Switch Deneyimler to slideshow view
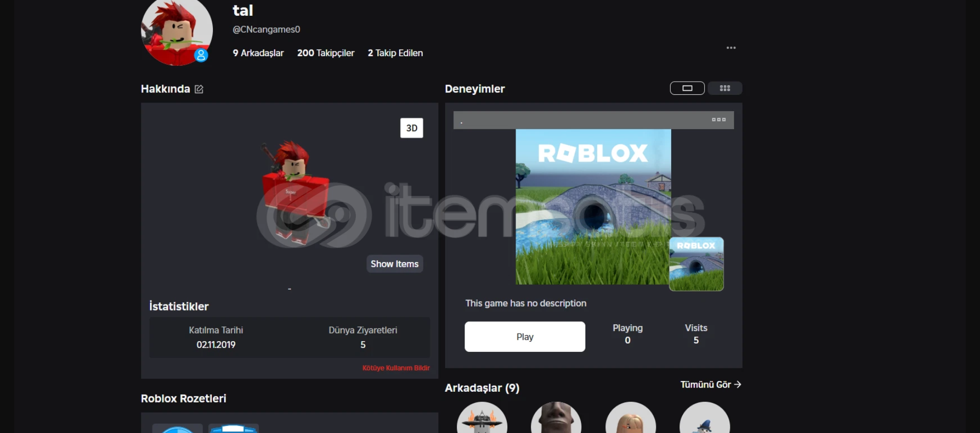This screenshot has width=980, height=433. tap(687, 88)
